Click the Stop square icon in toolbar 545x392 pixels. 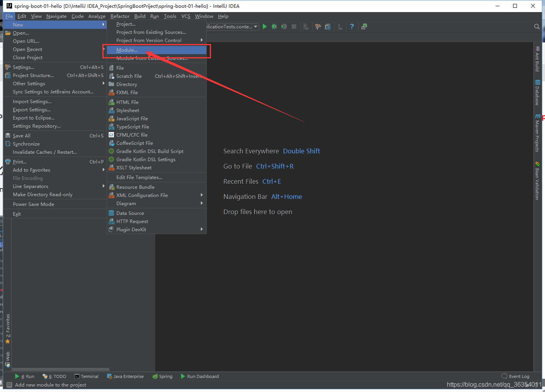click(x=294, y=26)
